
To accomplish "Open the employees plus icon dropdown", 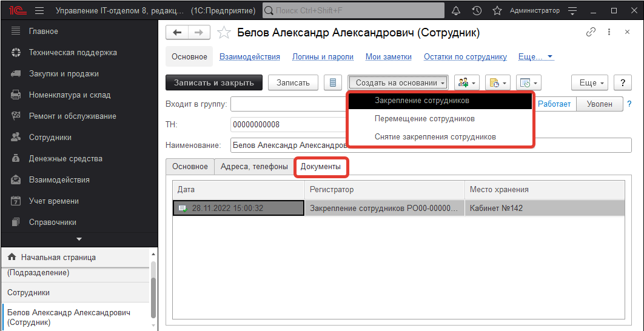I will click(x=468, y=82).
